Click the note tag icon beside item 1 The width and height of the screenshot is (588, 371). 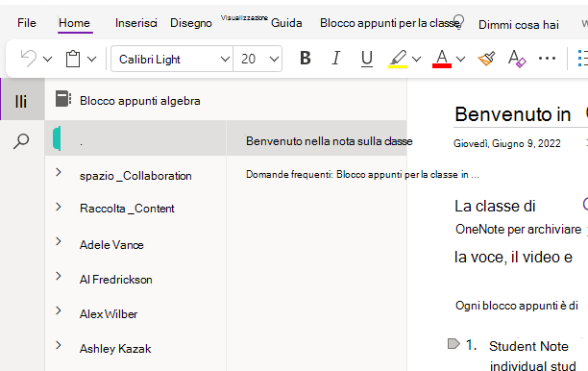pos(453,344)
